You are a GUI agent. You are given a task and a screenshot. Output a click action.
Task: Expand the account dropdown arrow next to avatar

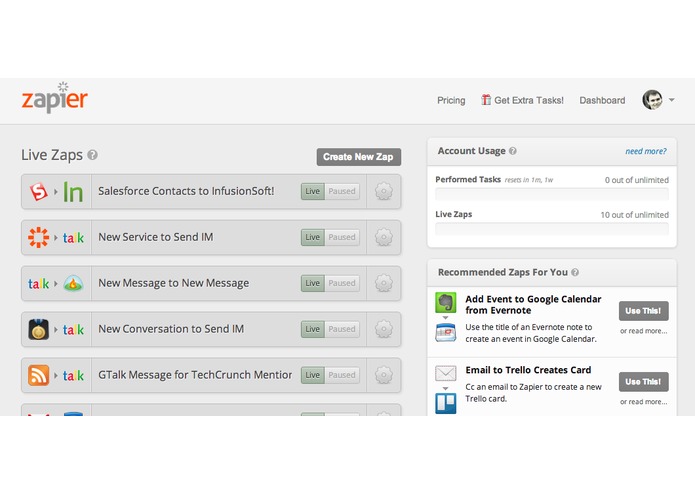[x=672, y=100]
